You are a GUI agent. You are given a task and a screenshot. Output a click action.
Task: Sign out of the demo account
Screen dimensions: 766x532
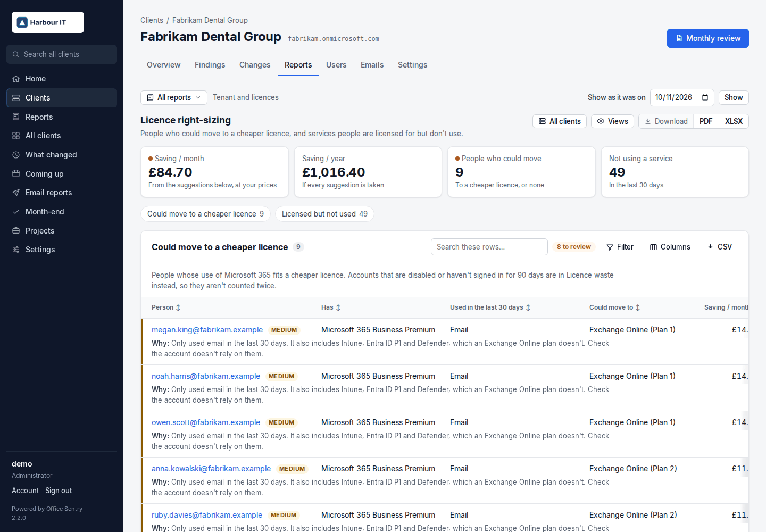pos(59,491)
